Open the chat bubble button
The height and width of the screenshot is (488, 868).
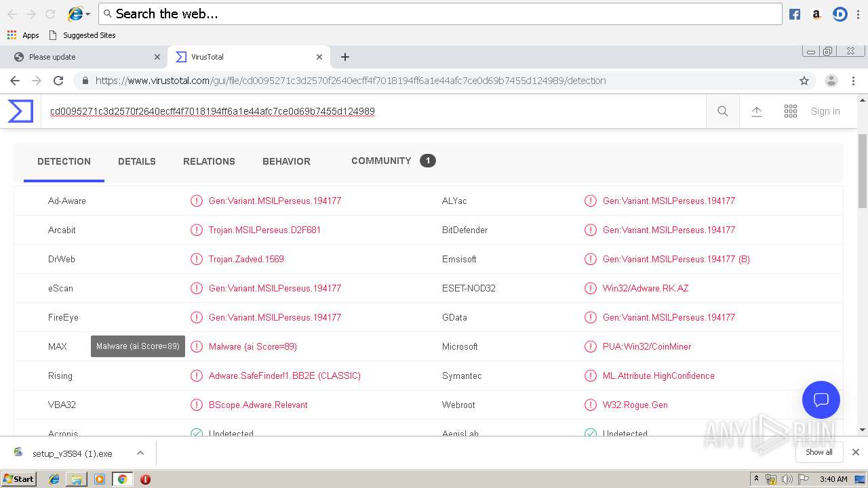821,399
